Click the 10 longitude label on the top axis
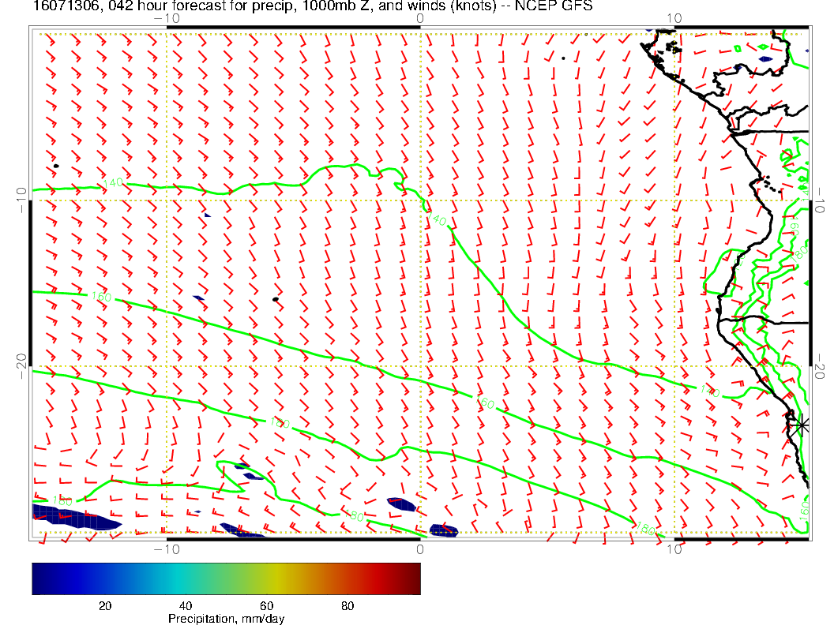The width and height of the screenshot is (834, 644). click(674, 17)
